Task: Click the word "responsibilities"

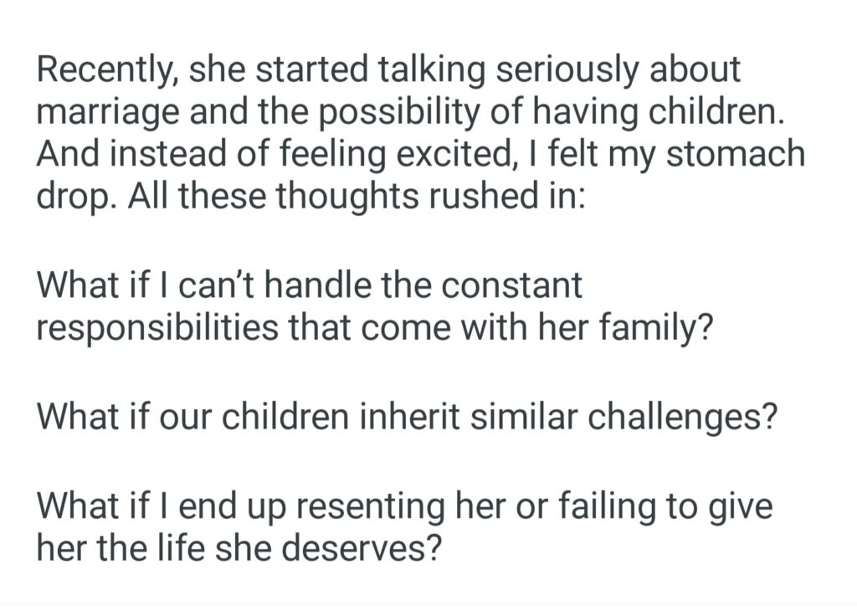Action: click(157, 328)
